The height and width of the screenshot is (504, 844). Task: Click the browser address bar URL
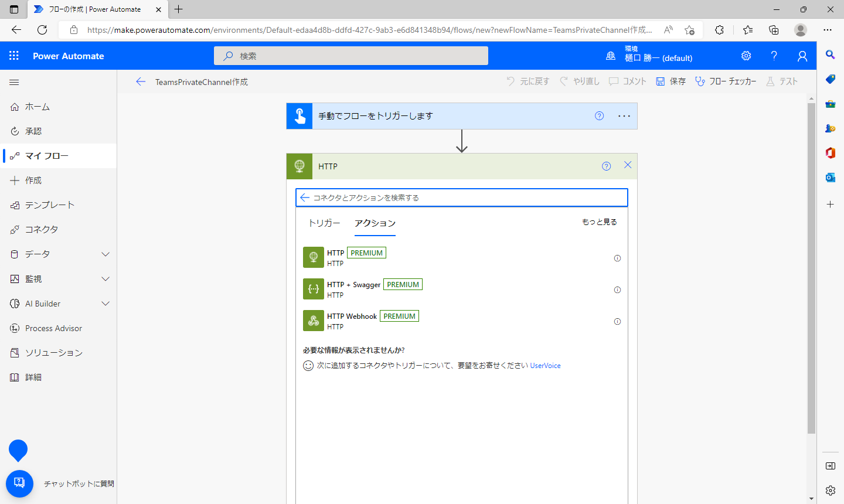(x=369, y=30)
